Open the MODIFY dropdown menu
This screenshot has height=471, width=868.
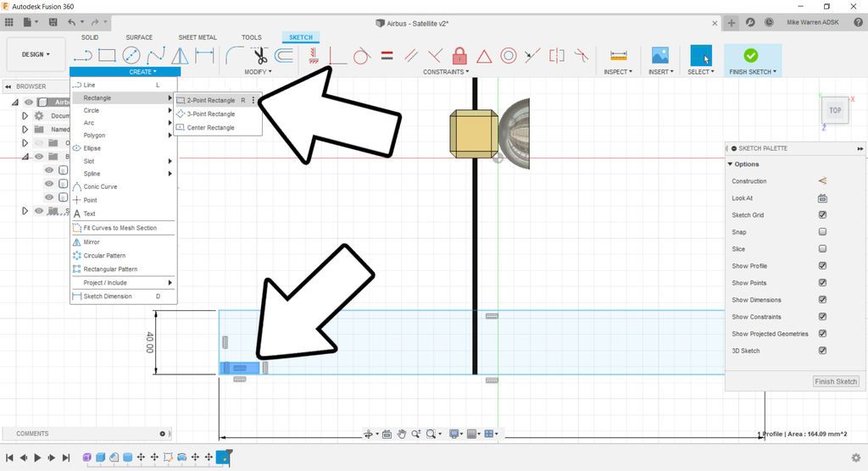258,72
